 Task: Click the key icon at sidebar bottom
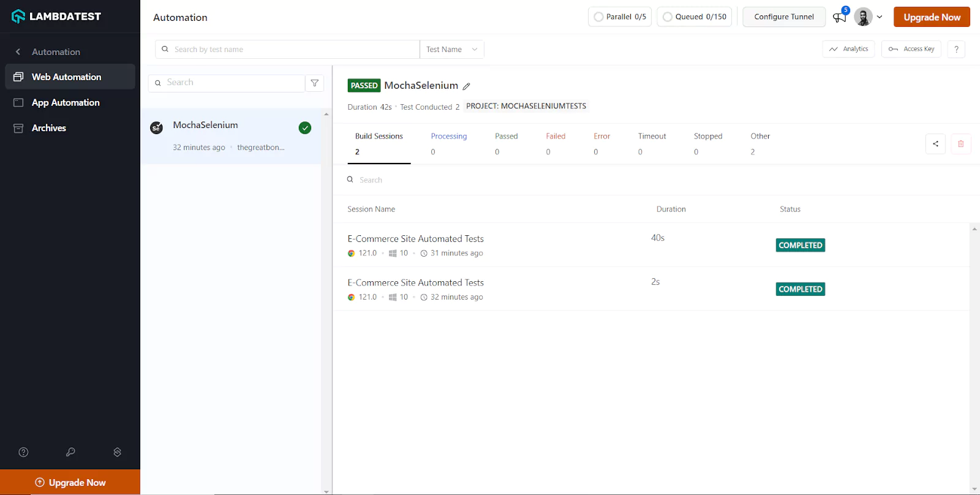point(70,452)
